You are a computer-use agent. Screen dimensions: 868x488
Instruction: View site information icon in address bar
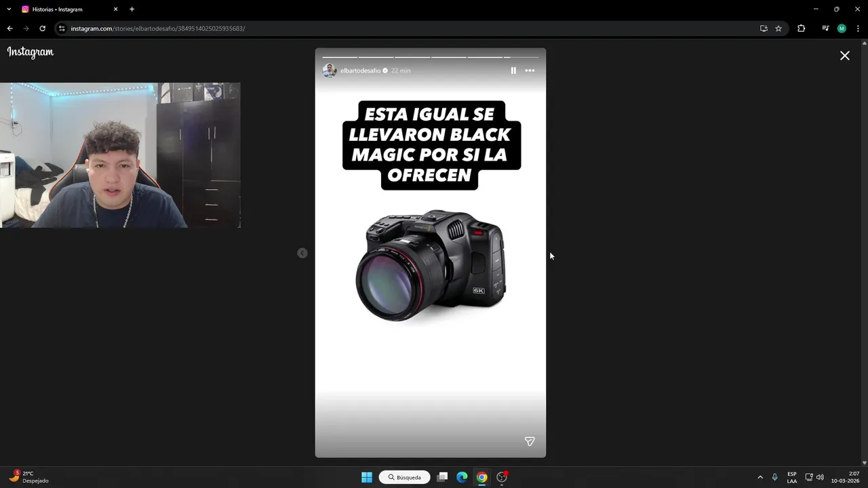coord(62,28)
